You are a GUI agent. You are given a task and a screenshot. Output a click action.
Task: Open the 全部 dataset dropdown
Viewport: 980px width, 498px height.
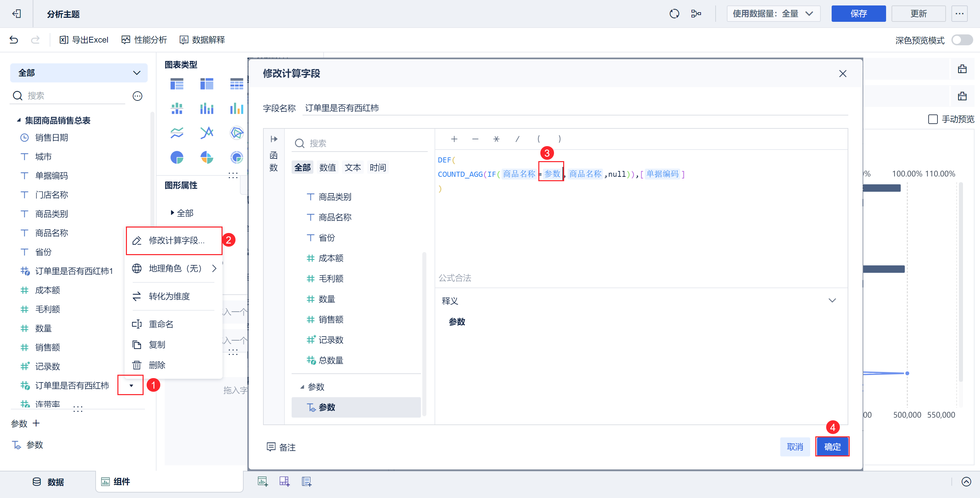pyautogui.click(x=79, y=73)
